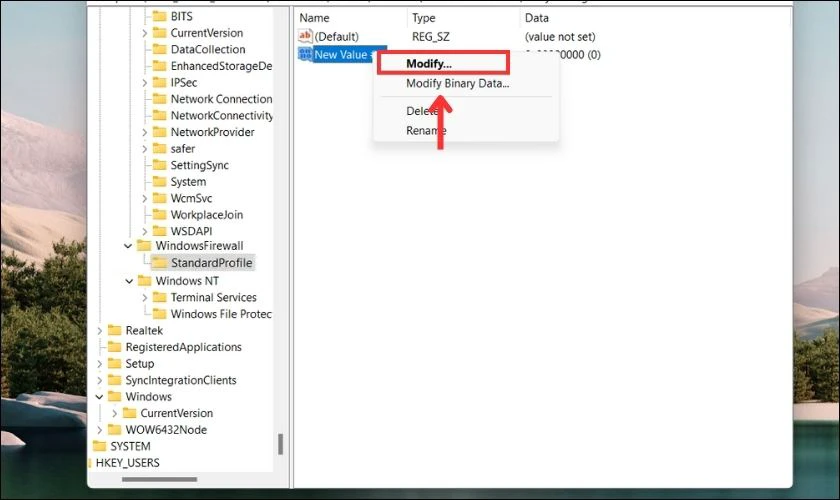The height and width of the screenshot is (500, 840).
Task: Click the Terminal Services folder icon
Action: pos(160,297)
